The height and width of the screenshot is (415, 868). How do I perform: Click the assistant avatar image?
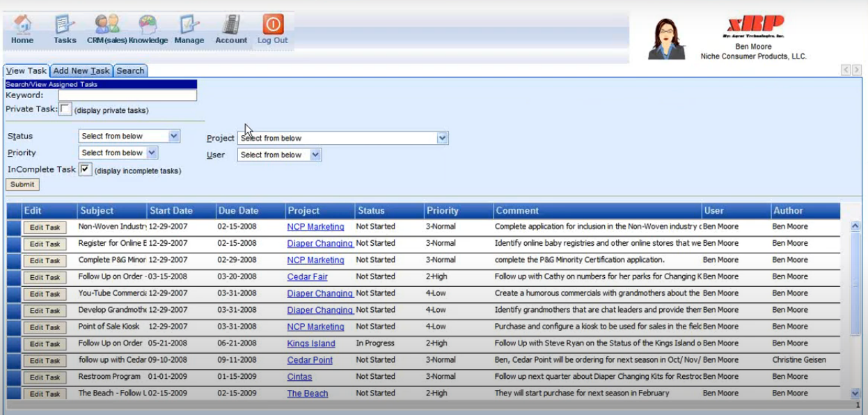click(666, 39)
